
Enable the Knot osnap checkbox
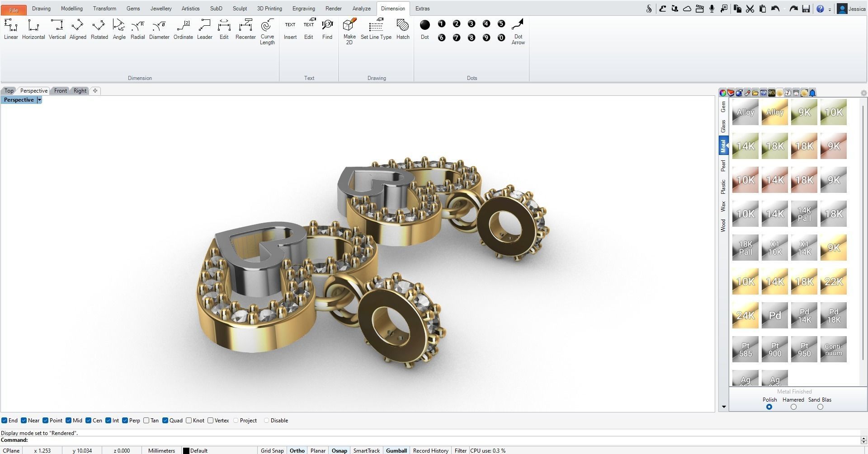[189, 421]
